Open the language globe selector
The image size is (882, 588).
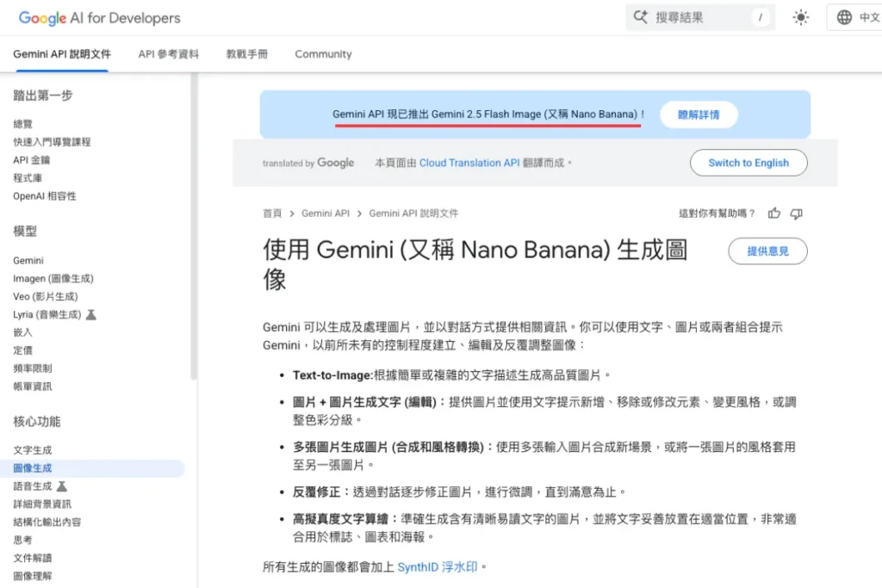[857, 17]
